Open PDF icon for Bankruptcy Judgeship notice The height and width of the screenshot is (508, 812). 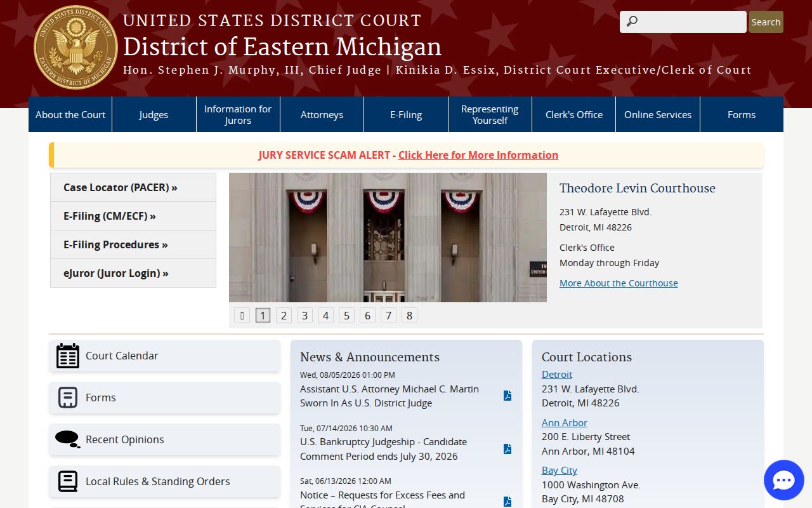(x=507, y=449)
